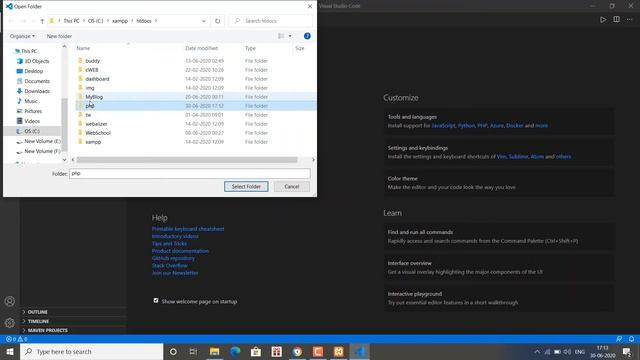
Task: Open Product documentation link
Action: (x=180, y=251)
